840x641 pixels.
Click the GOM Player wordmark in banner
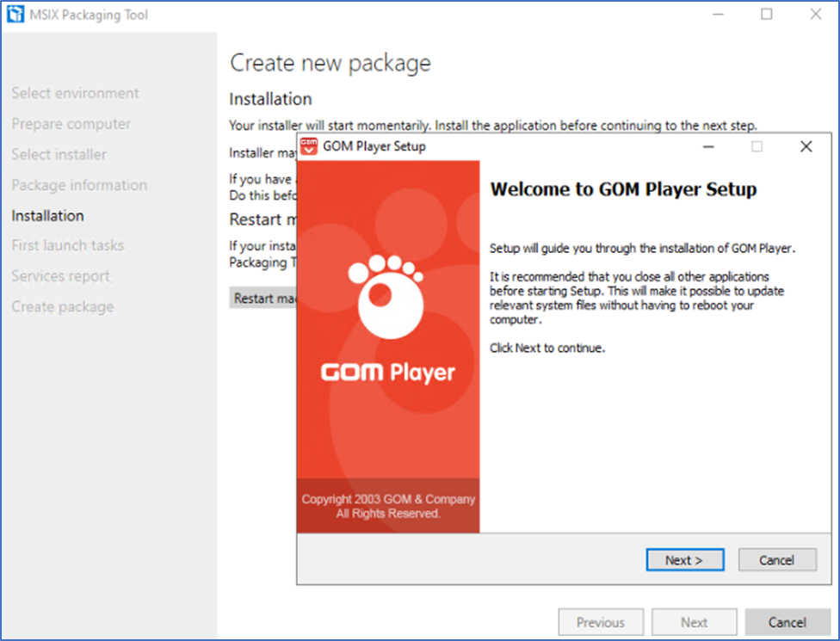tap(388, 373)
